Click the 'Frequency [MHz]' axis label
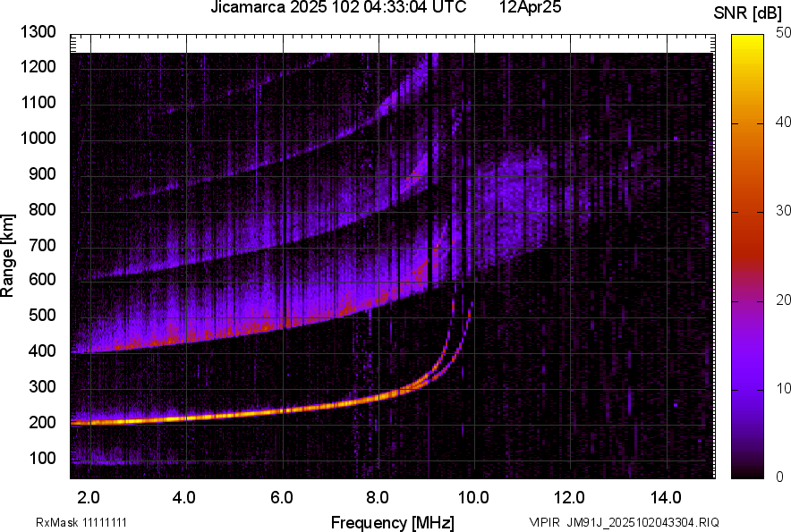The image size is (791, 532). pyautogui.click(x=393, y=522)
